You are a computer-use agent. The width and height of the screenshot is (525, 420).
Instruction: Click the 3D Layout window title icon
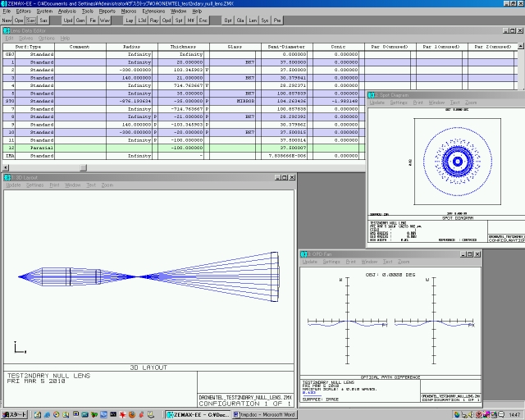tap(7, 177)
